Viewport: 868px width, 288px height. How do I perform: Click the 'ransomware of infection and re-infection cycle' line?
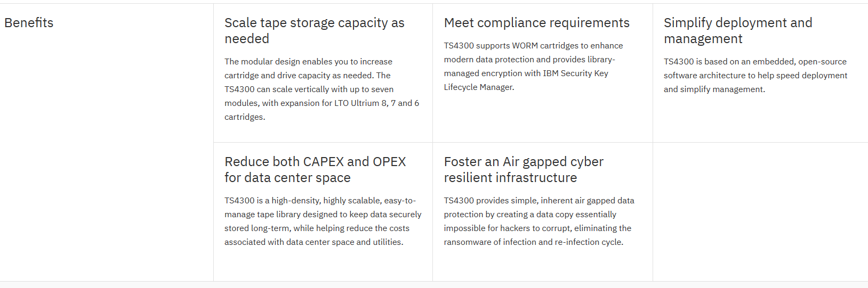(533, 242)
